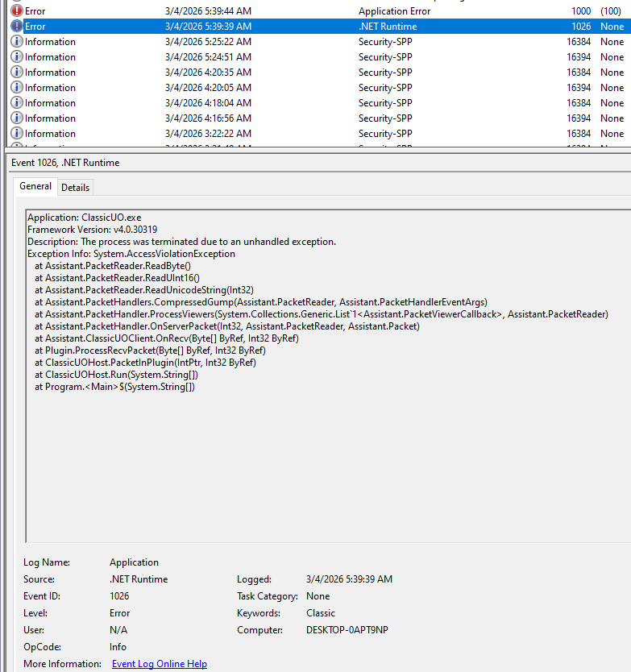
Task: Open Event Log Online Help link
Action: [160, 664]
